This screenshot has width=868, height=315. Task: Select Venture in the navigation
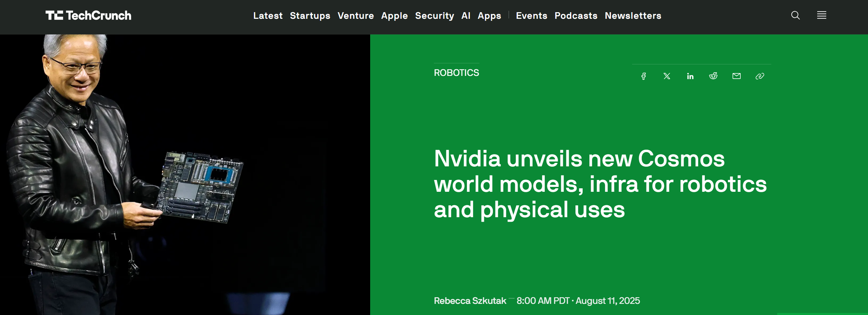(x=356, y=16)
